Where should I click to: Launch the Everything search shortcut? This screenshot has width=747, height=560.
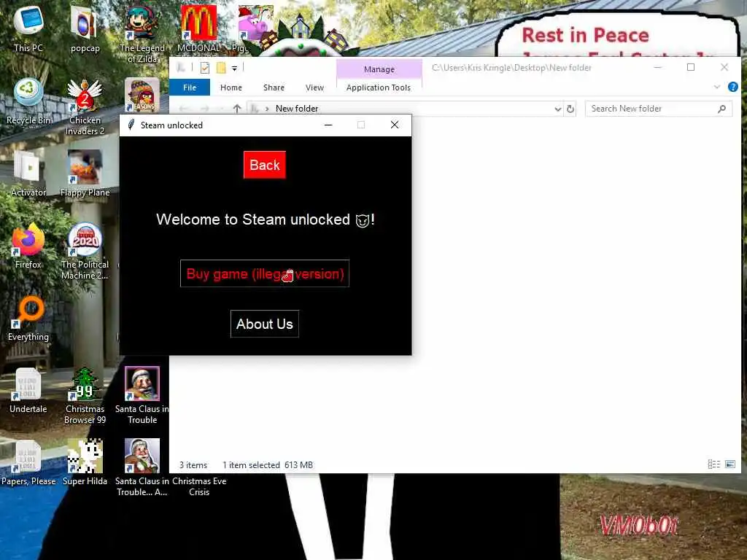[x=28, y=318]
